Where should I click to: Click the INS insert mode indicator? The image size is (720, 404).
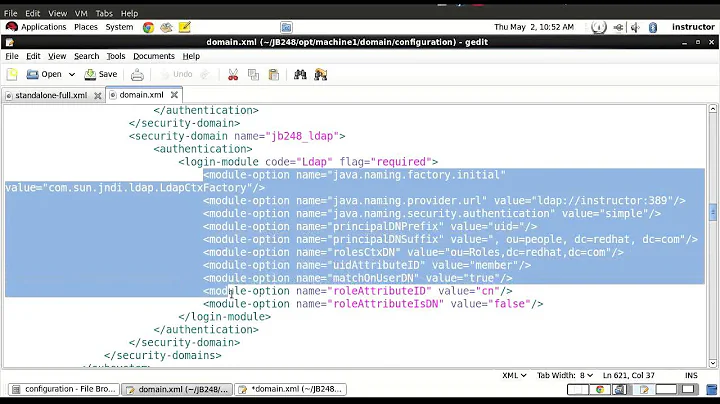tap(691, 376)
